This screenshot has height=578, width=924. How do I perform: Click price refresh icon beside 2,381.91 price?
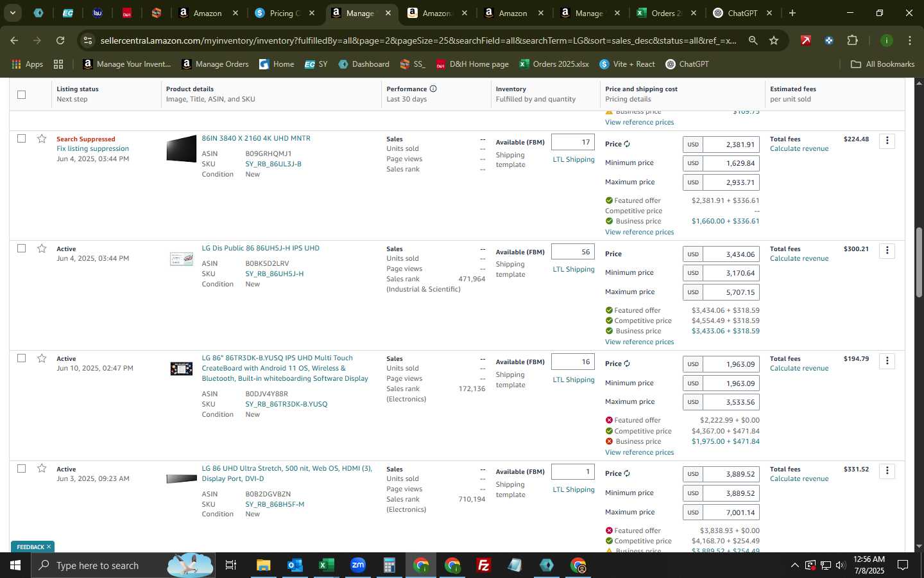pos(627,144)
